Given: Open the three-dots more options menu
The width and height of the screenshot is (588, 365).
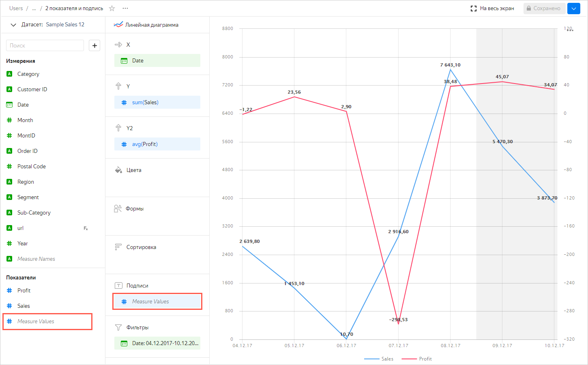Looking at the screenshot, I should coord(125,8).
